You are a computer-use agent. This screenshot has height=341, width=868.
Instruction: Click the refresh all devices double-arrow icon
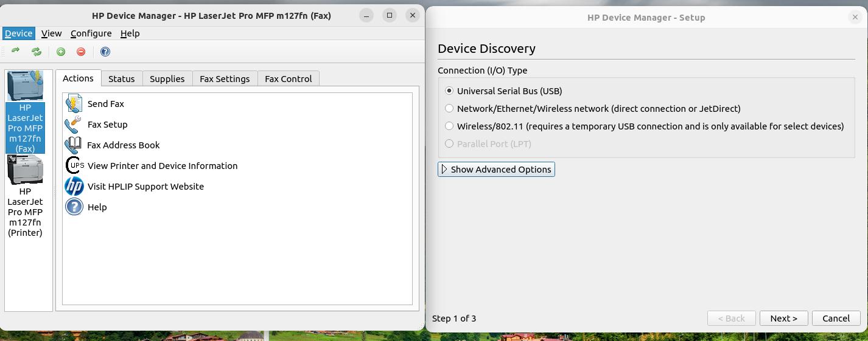(37, 52)
